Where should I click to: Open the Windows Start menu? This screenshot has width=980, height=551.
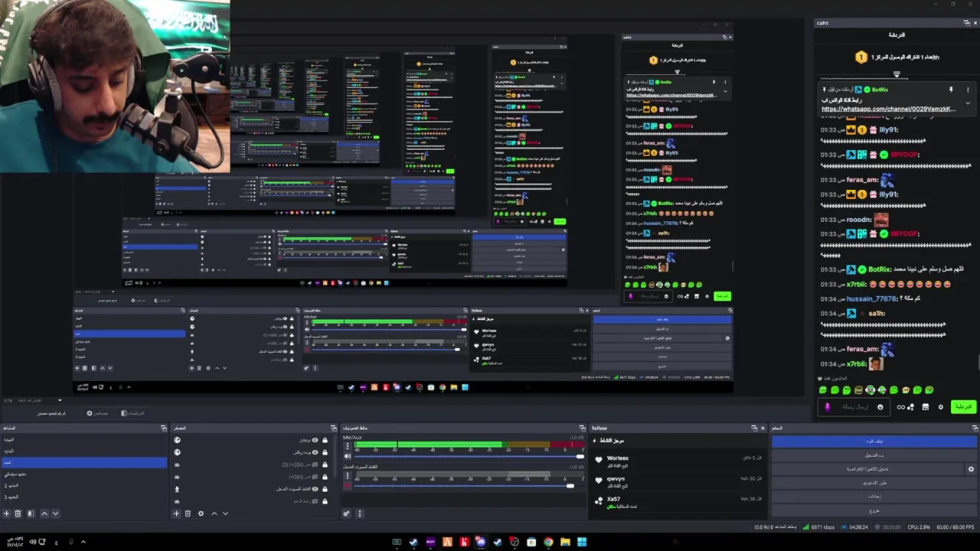582,542
